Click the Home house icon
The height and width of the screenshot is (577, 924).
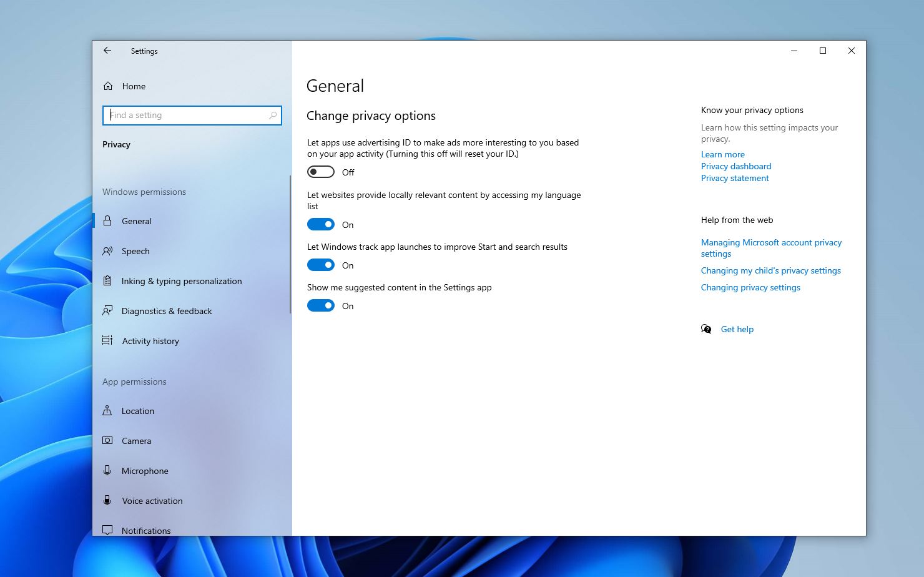108,86
